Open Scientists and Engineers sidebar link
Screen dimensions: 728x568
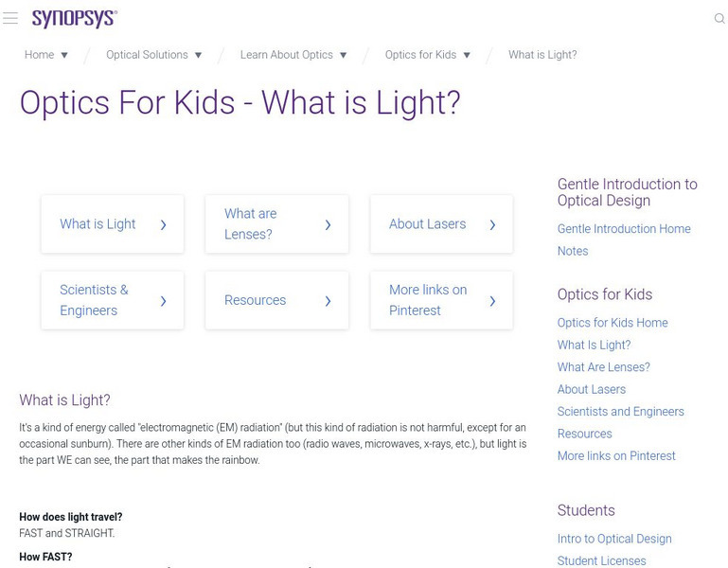[620, 412]
